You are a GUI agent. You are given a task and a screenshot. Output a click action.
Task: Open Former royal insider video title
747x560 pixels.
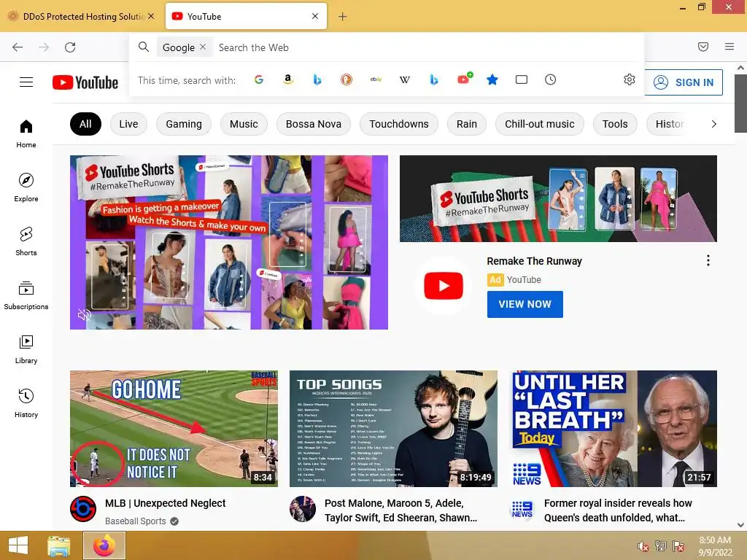click(618, 510)
